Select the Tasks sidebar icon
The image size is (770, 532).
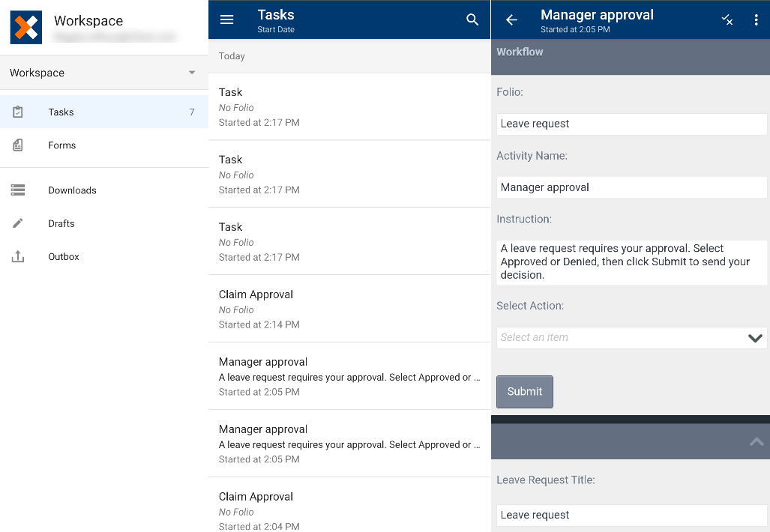pyautogui.click(x=16, y=112)
